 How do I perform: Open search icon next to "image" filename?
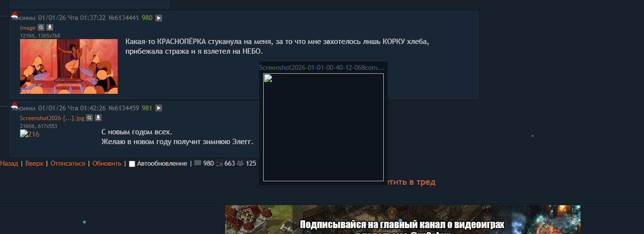pyautogui.click(x=41, y=27)
